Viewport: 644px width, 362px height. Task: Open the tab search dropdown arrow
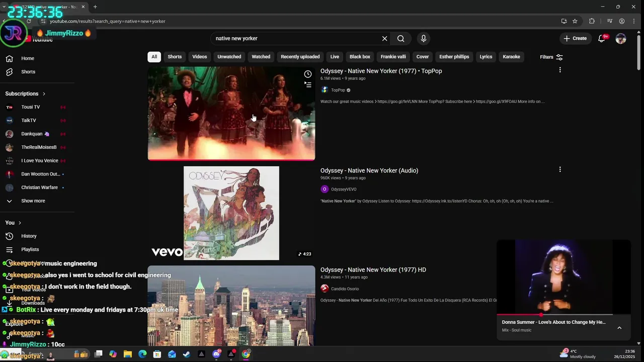coord(4,7)
